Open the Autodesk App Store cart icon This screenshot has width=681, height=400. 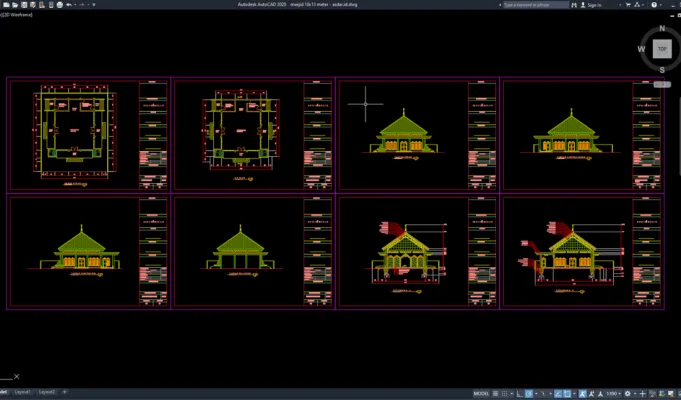628,5
